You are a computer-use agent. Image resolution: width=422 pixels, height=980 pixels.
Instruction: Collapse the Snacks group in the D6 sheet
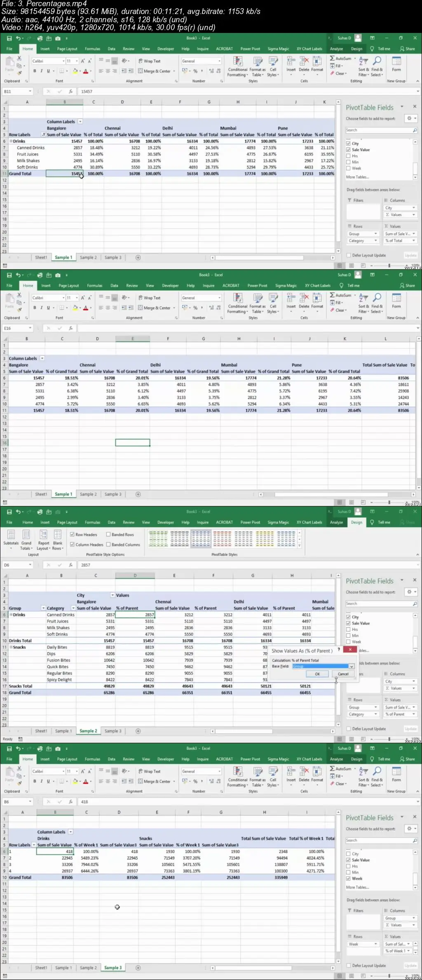(x=11, y=647)
